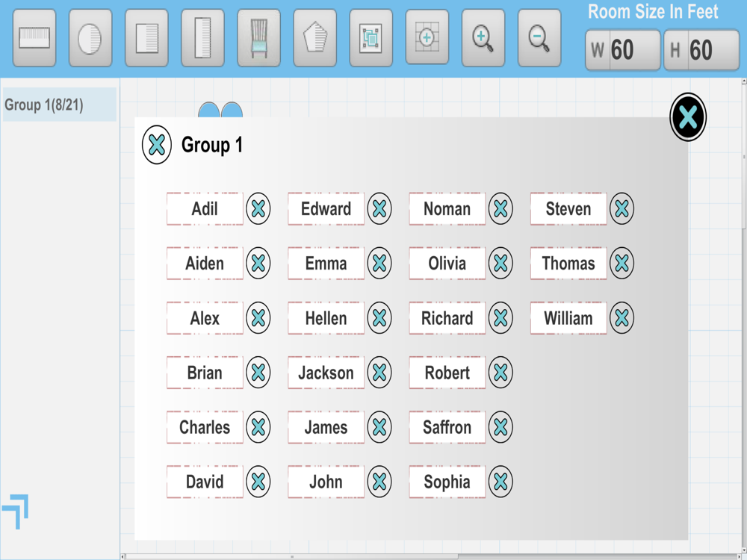747x560 pixels.
Task: Click the Charles name tag
Action: 205,426
